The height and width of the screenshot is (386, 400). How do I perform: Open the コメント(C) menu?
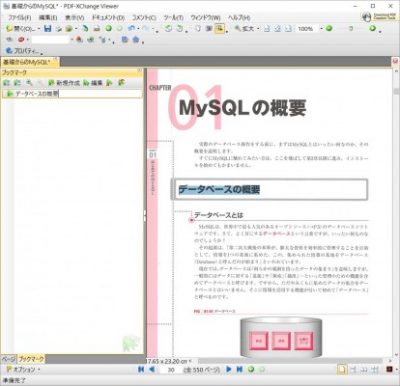(x=144, y=18)
